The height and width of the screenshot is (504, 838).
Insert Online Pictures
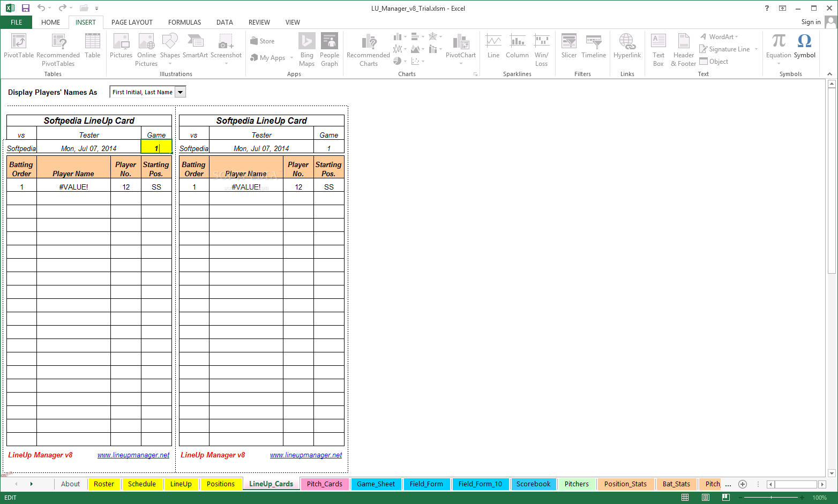146,50
